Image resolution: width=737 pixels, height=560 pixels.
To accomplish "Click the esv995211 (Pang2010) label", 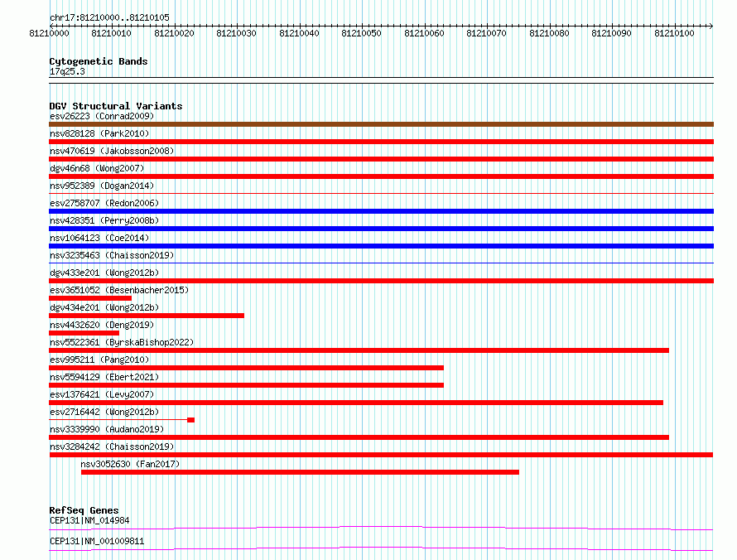I will pyautogui.click(x=99, y=360).
